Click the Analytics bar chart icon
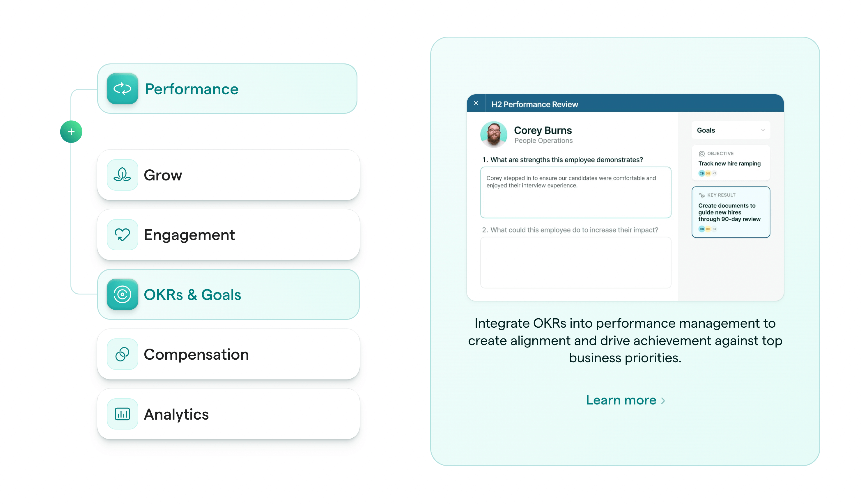 tap(122, 414)
